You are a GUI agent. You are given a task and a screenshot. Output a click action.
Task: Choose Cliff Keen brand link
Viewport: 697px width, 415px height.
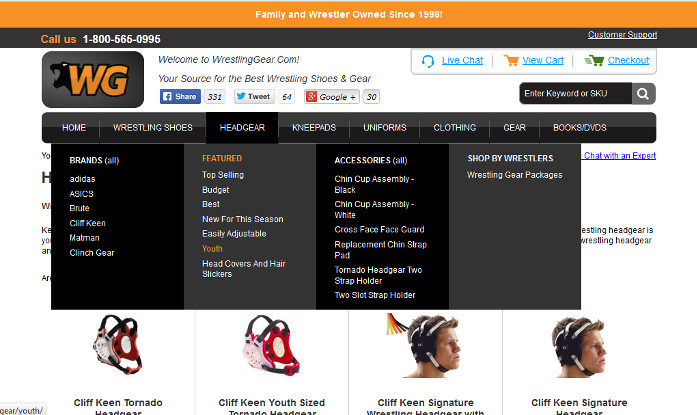click(x=87, y=223)
